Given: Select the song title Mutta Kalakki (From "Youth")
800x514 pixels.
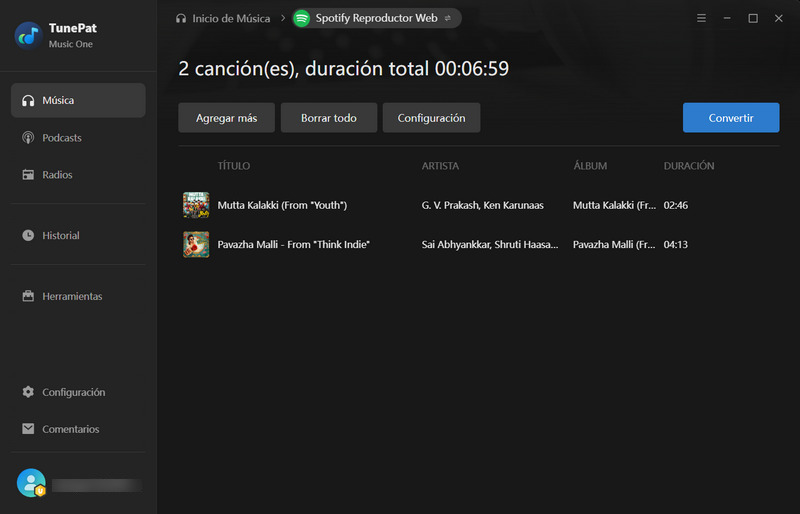Looking at the screenshot, I should tap(282, 205).
